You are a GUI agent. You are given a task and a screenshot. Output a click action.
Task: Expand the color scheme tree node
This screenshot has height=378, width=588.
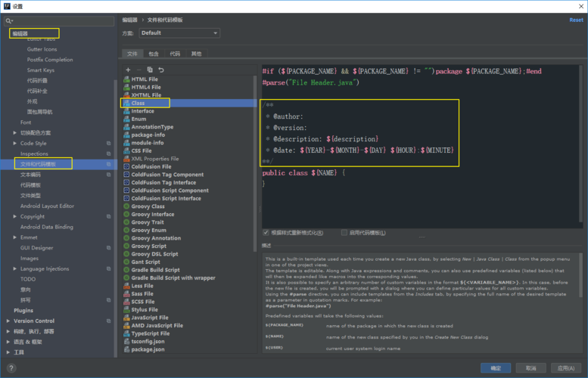pyautogui.click(x=14, y=132)
